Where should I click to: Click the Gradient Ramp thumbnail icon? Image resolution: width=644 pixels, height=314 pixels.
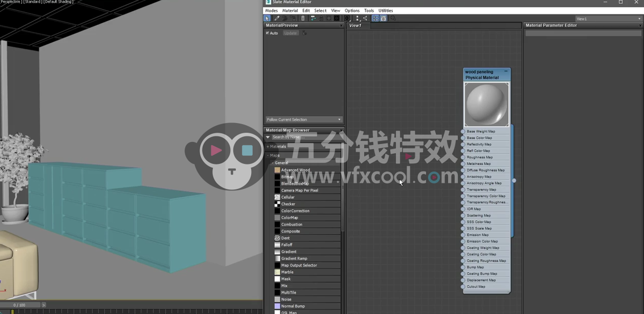(x=277, y=258)
